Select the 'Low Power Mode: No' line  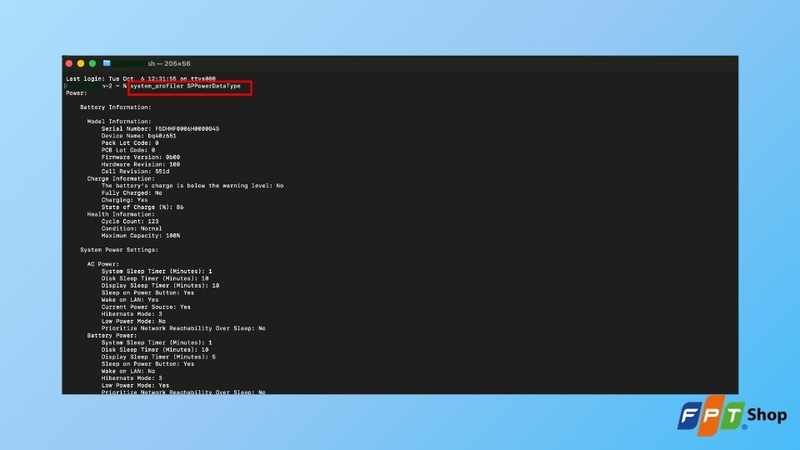133,321
